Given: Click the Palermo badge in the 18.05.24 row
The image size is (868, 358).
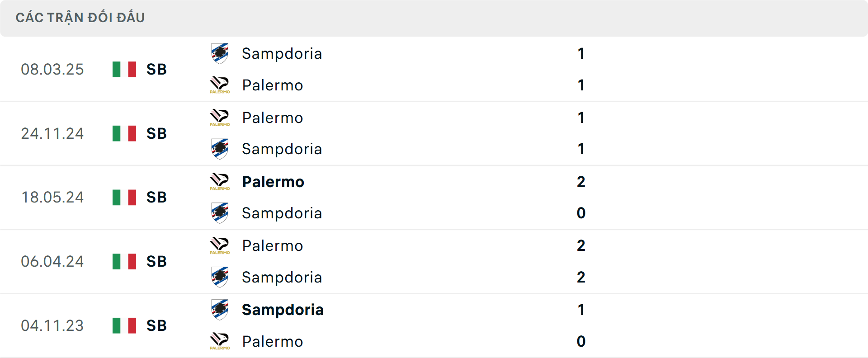Looking at the screenshot, I should 220,181.
